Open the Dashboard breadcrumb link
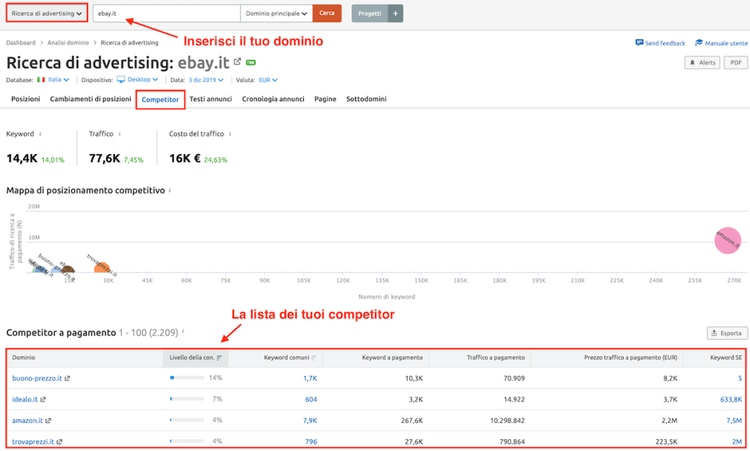This screenshot has height=451, width=750. click(21, 43)
